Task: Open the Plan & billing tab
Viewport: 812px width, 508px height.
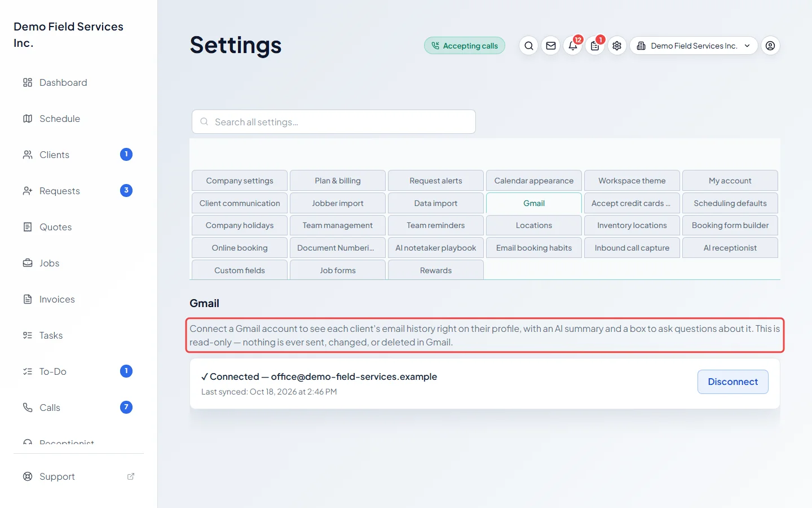Action: point(338,181)
